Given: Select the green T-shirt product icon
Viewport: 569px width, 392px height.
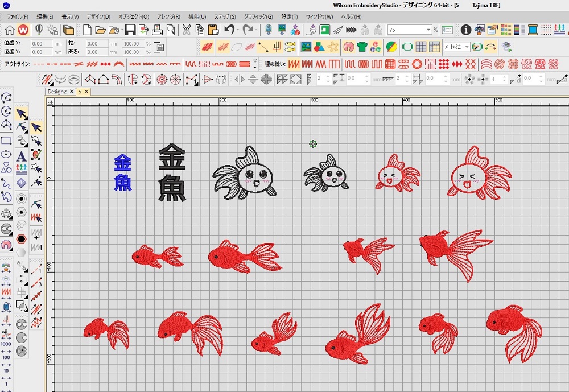Looking at the screenshot, I should (x=362, y=47).
